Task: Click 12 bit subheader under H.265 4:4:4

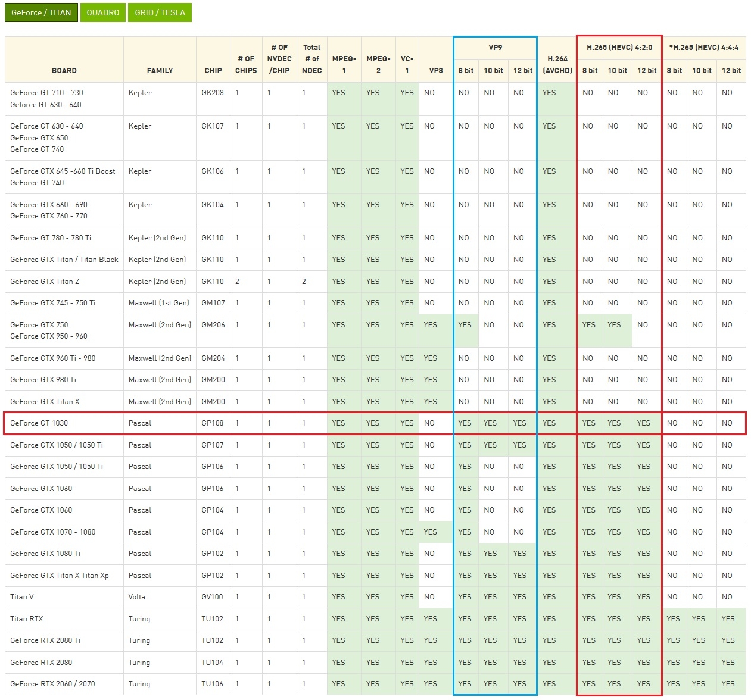Action: click(731, 70)
